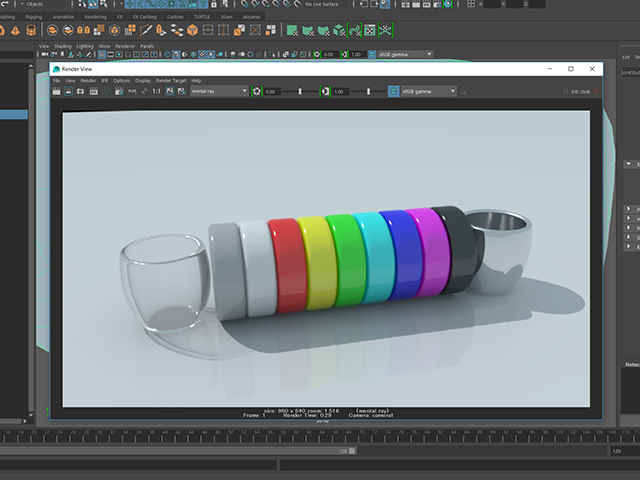Click the green cylindrical mapping shelf icon

[308, 31]
